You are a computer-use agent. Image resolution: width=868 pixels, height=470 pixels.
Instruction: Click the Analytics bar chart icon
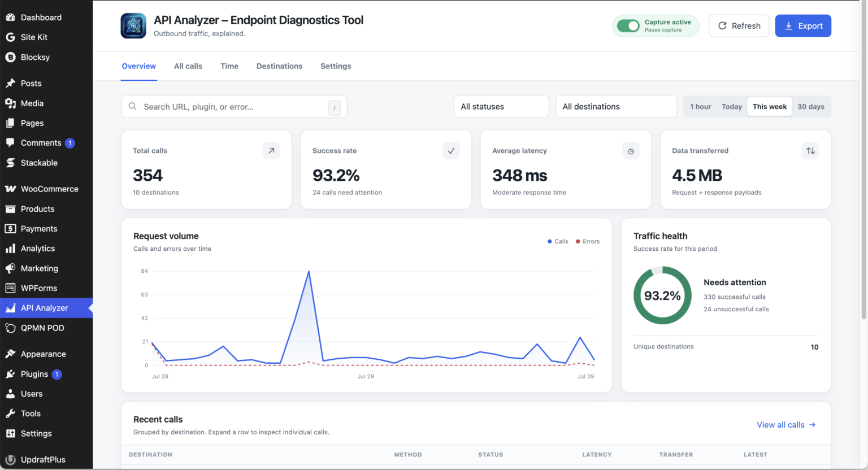pyautogui.click(x=10, y=249)
